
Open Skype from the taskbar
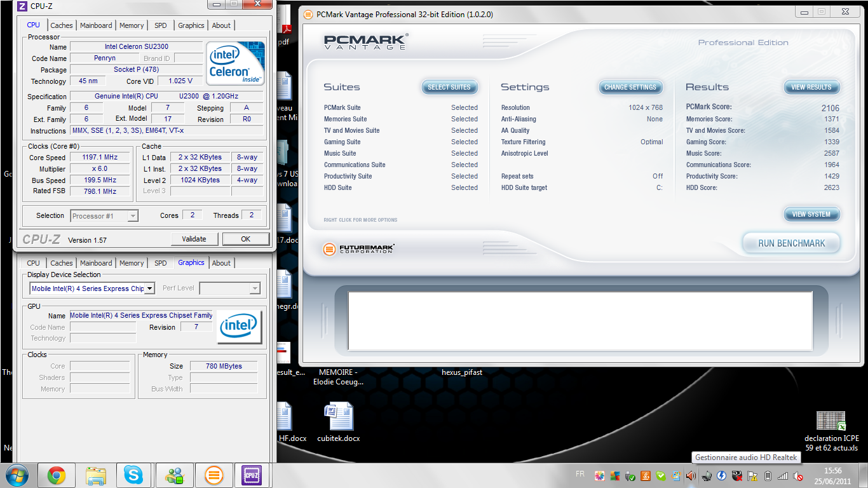pyautogui.click(x=134, y=475)
